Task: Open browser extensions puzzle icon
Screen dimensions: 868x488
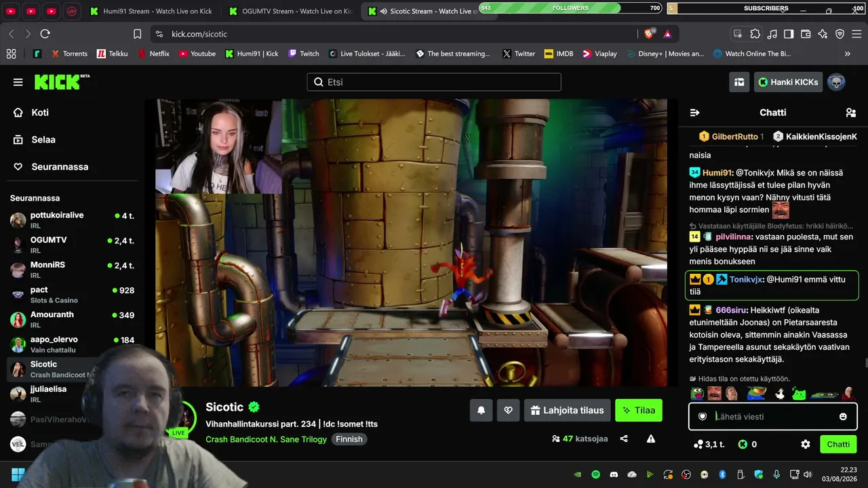Action: point(755,34)
